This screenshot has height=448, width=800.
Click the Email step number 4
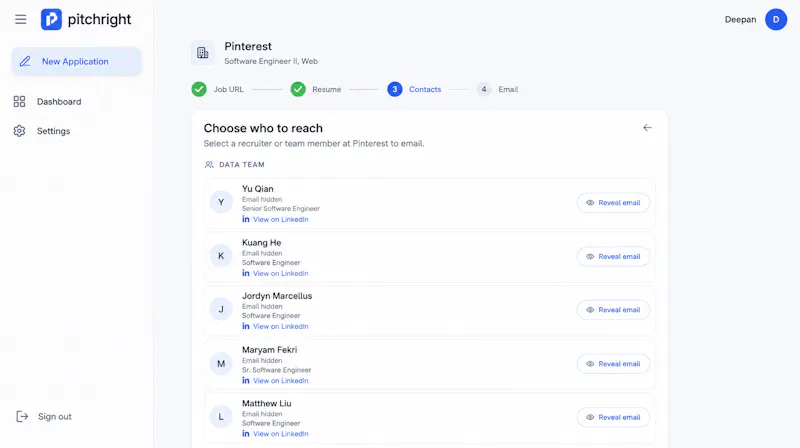point(484,89)
